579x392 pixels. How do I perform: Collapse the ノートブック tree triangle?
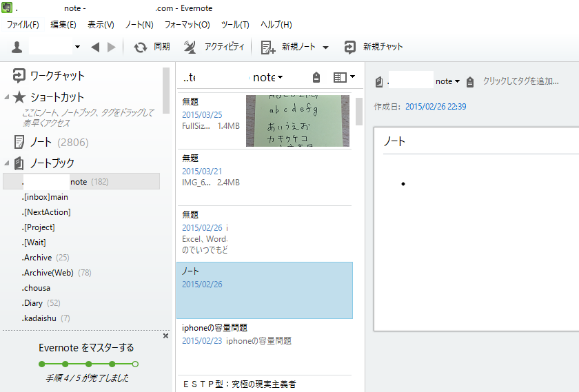6,163
